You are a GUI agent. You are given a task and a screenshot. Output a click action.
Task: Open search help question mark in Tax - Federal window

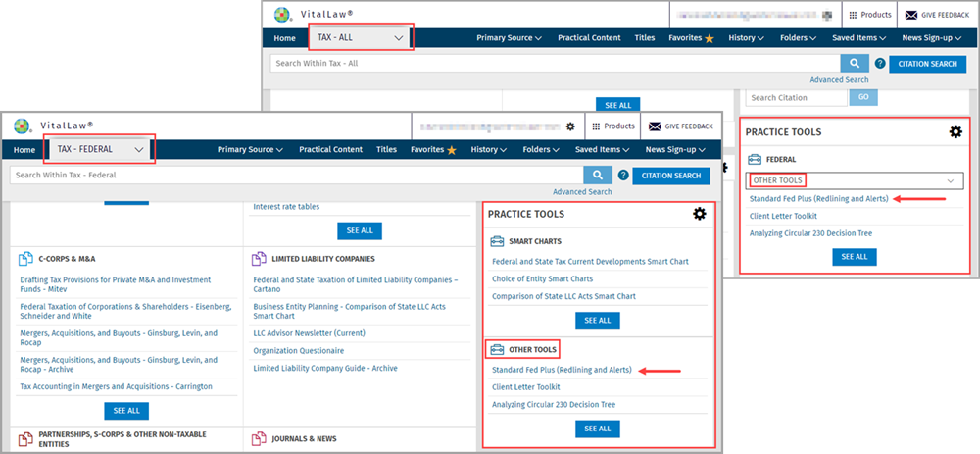coord(623,176)
